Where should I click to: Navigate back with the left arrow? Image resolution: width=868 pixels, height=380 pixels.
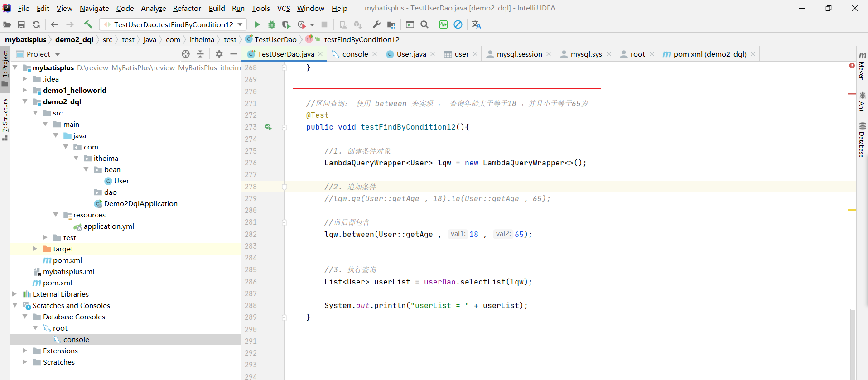click(55, 24)
